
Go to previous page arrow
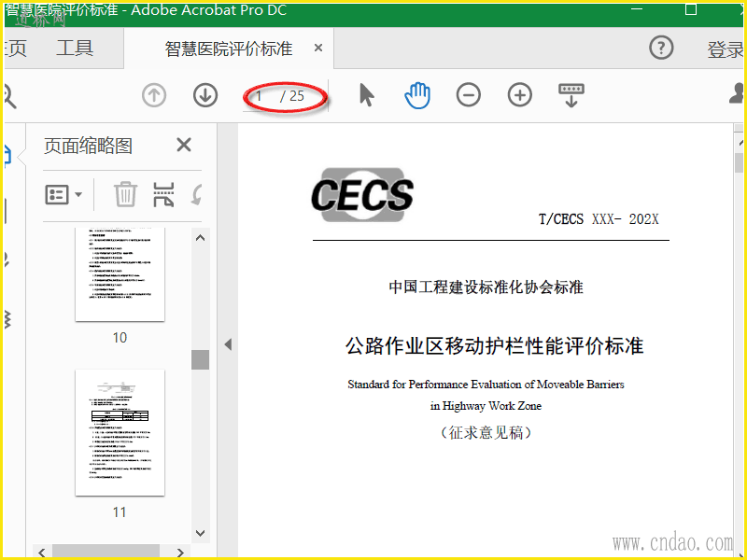point(154,95)
